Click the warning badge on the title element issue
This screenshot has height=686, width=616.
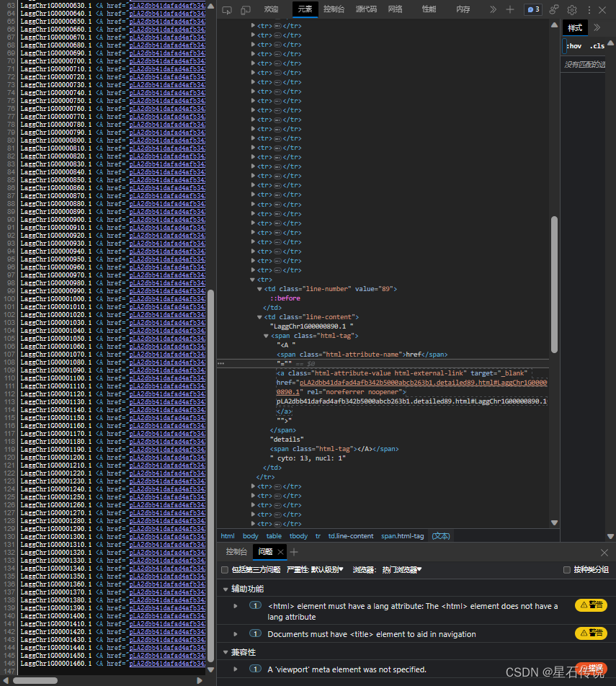(x=591, y=633)
